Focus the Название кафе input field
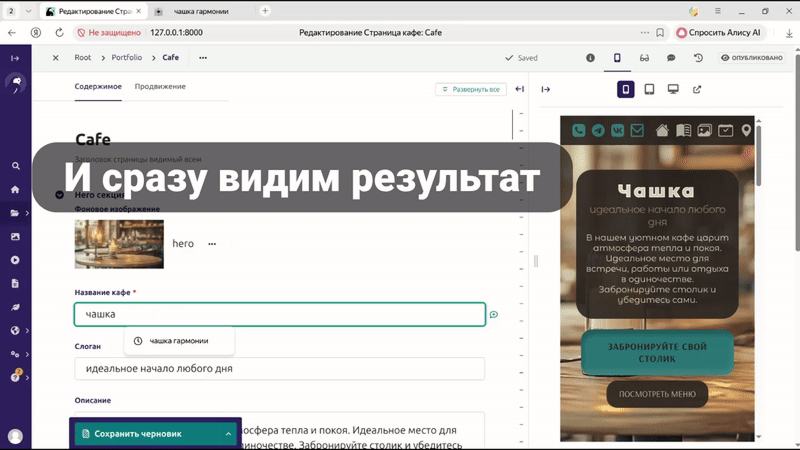Viewport: 800px width, 450px height. [280, 314]
